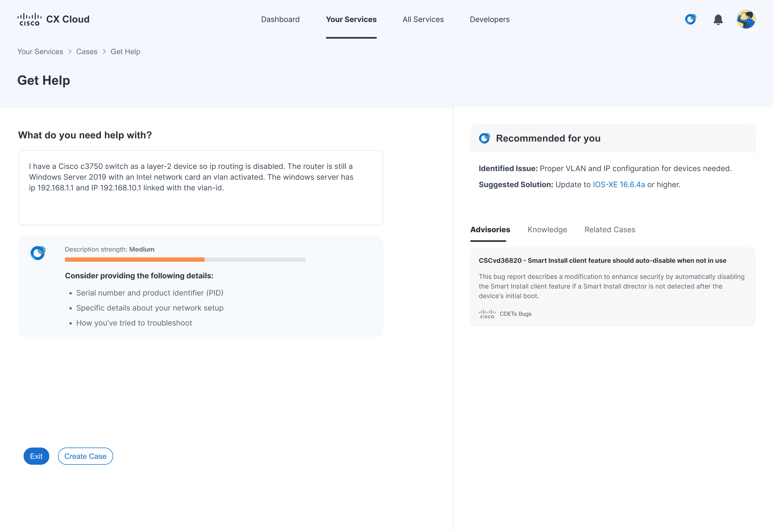The height and width of the screenshot is (532, 773).
Task: Click the Description strength progress bar
Action: (x=185, y=260)
